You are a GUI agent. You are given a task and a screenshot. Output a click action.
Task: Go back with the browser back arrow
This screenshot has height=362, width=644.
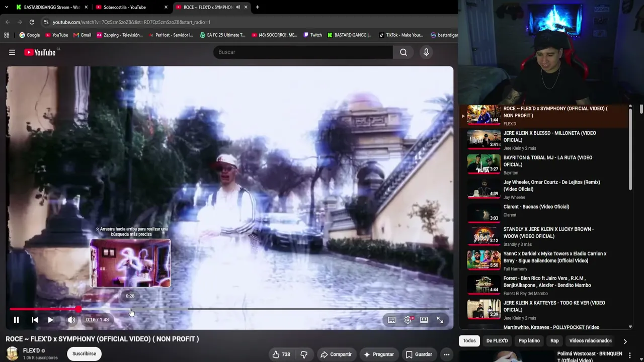tap(8, 22)
